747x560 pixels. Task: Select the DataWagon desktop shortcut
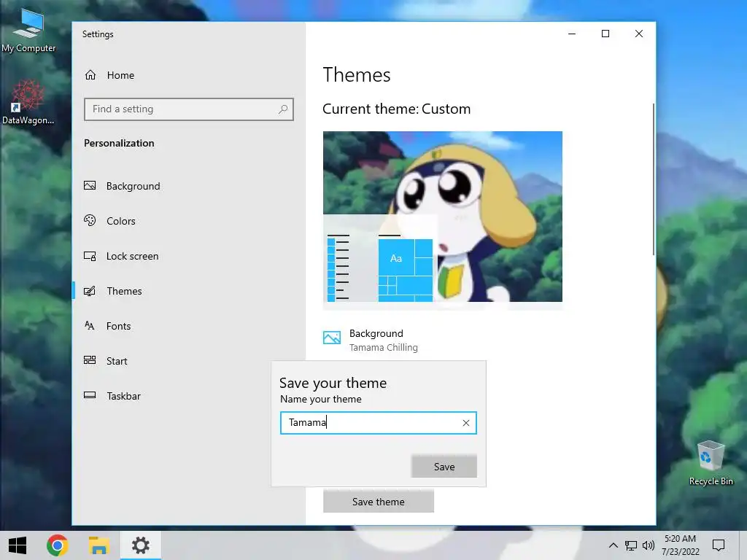click(x=28, y=102)
